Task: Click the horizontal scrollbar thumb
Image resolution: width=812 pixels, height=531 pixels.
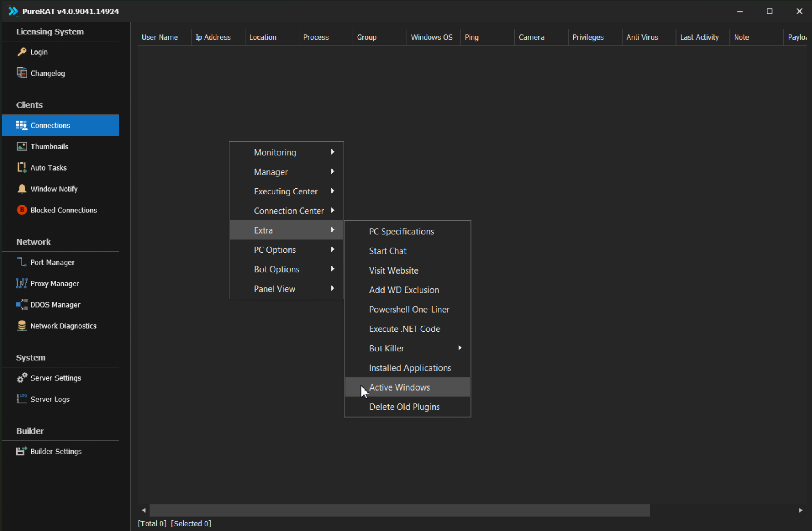Action: [x=400, y=510]
